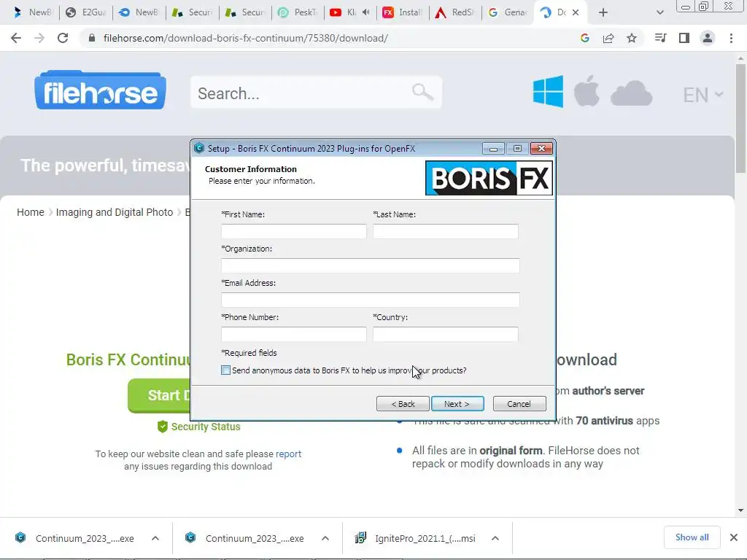This screenshot has width=747, height=560.
Task: Switch to the PeskT tab
Action: [x=298, y=12]
